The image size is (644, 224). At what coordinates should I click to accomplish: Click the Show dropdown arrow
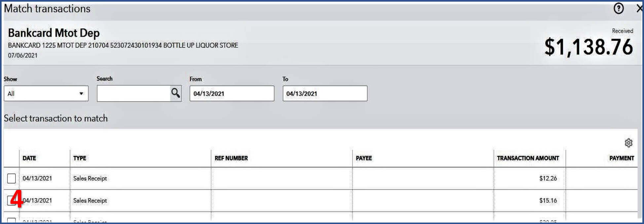click(81, 94)
